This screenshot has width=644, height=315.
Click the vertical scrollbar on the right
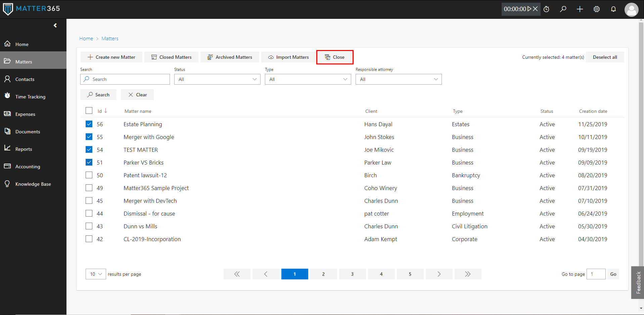point(641,134)
